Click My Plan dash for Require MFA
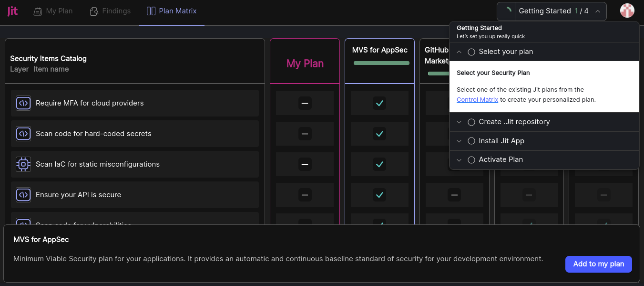Image resolution: width=644 pixels, height=286 pixels. point(305,103)
